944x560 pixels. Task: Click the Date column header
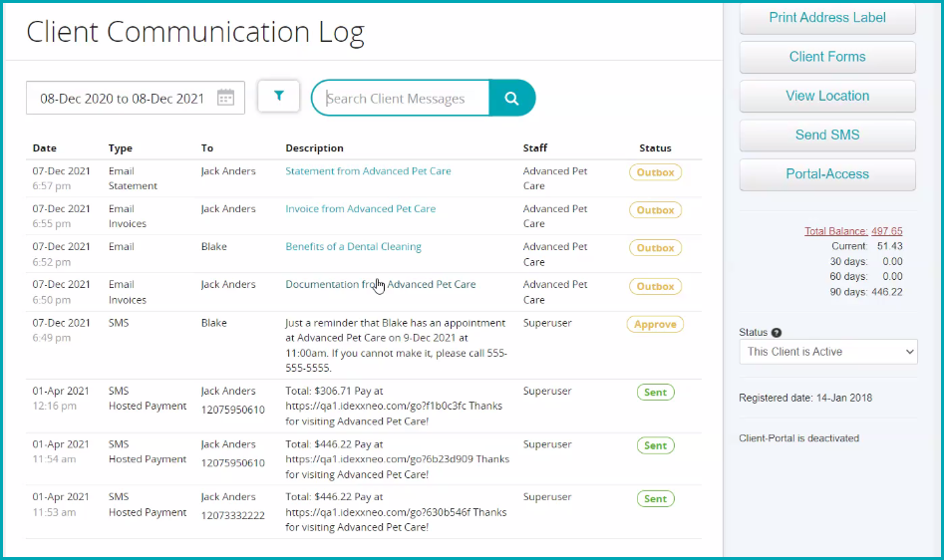[x=45, y=148]
